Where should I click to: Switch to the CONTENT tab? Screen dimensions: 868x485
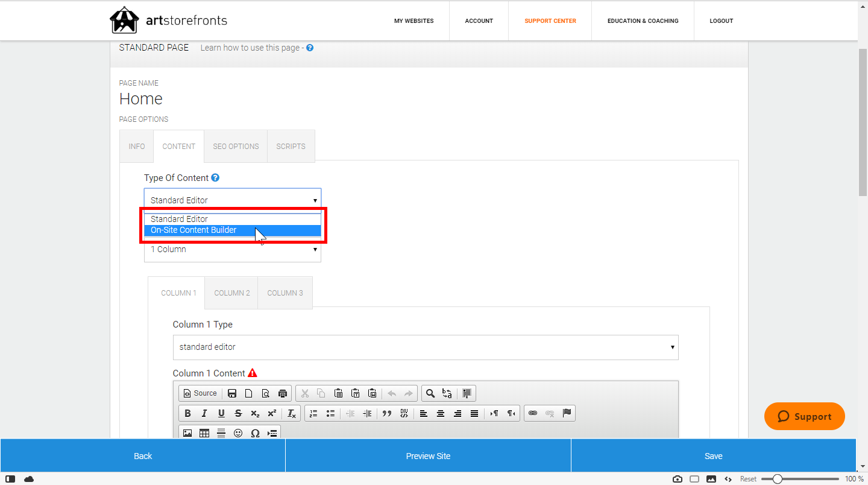coord(179,147)
